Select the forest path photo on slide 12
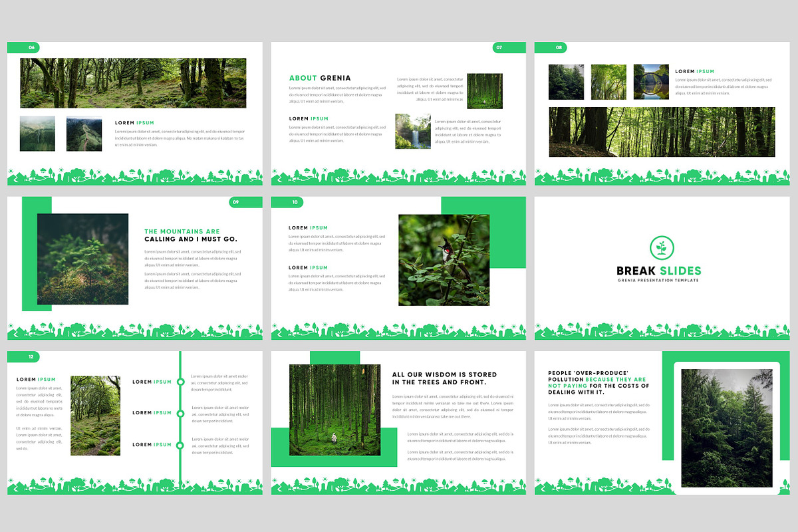This screenshot has width=798, height=532. click(96, 416)
